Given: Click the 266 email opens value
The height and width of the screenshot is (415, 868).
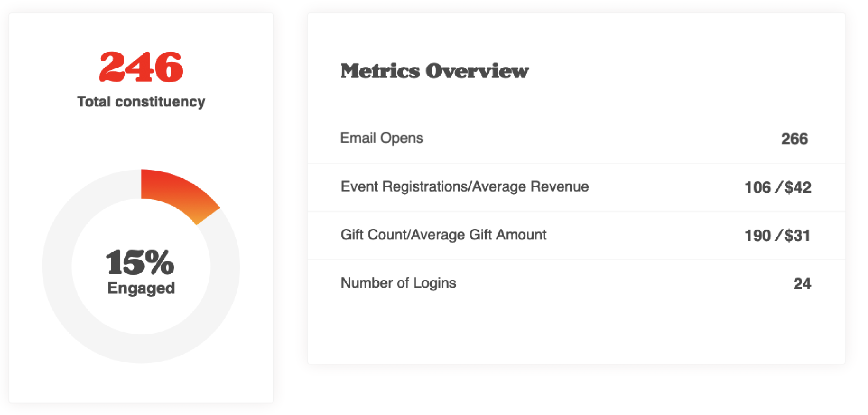Looking at the screenshot, I should [x=794, y=139].
